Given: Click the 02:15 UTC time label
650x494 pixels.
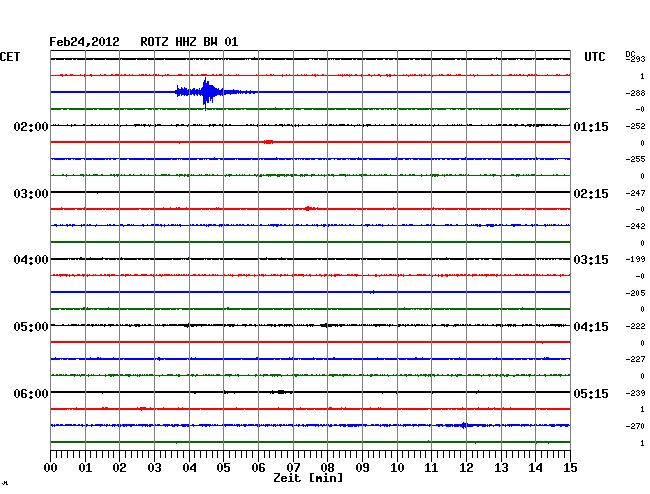Looking at the screenshot, I should pos(591,194).
